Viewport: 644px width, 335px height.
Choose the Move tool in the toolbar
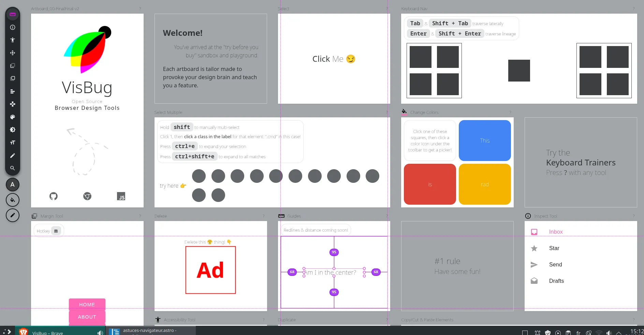coord(13,53)
